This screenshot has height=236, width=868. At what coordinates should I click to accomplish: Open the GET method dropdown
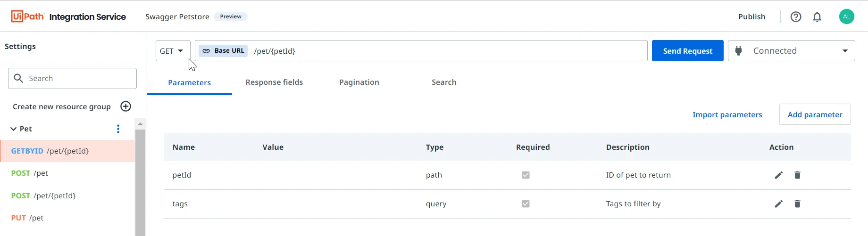tap(173, 51)
